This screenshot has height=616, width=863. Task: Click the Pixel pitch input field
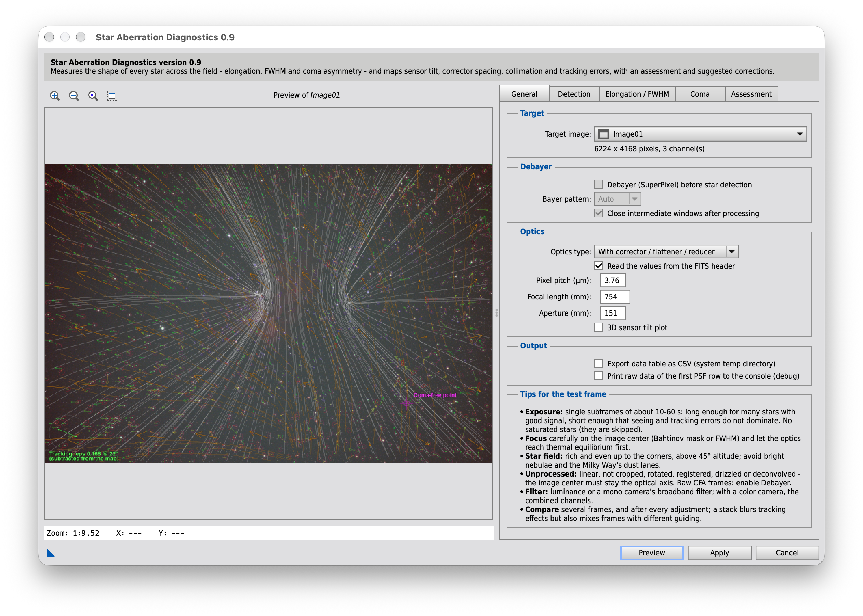[x=613, y=280]
